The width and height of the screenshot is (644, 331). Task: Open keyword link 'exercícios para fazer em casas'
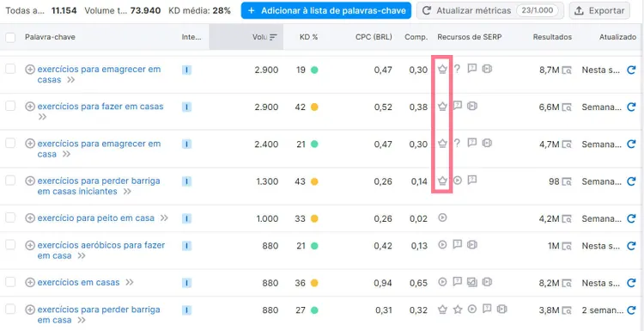point(100,107)
